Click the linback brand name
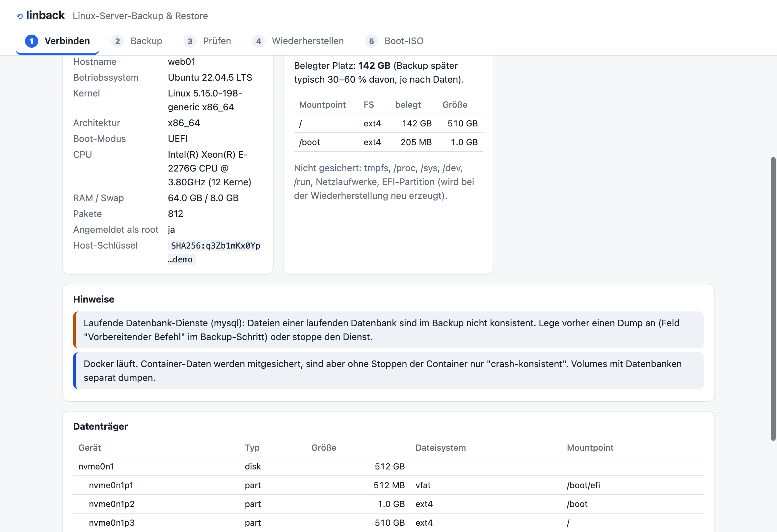This screenshot has width=777, height=532. pos(45,15)
